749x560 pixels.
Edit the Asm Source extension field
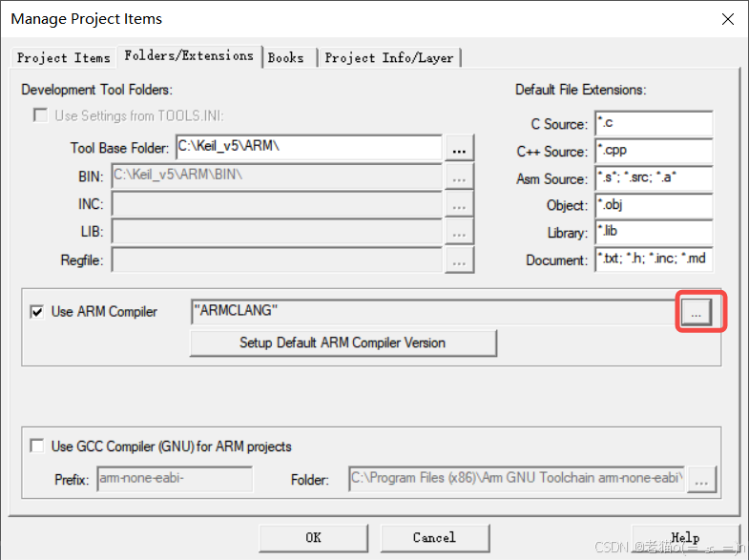[x=654, y=178]
